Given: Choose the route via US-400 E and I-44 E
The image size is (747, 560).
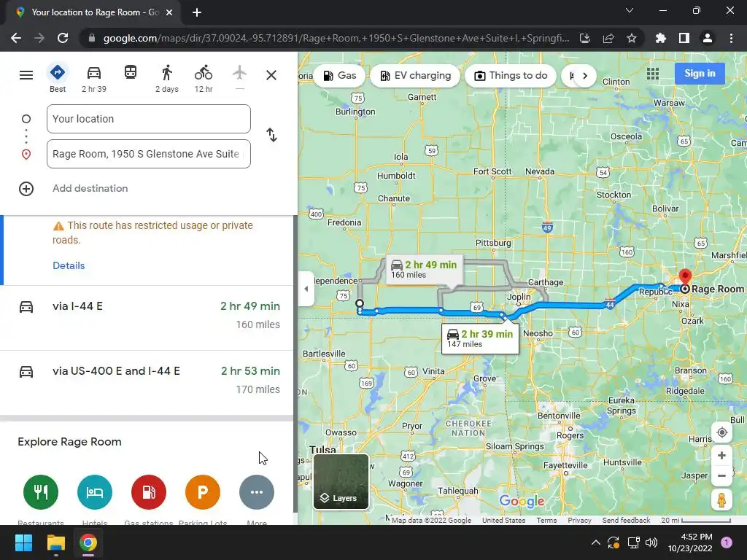Looking at the screenshot, I should (147, 383).
